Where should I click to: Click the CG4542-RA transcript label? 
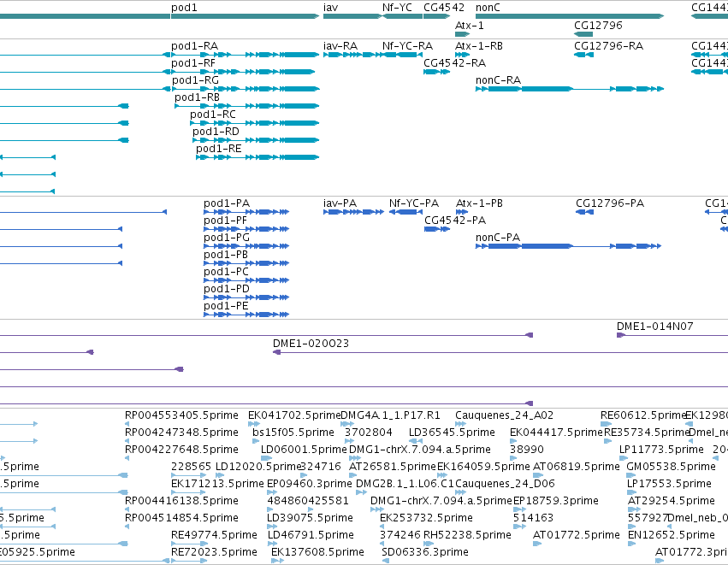[x=454, y=63]
